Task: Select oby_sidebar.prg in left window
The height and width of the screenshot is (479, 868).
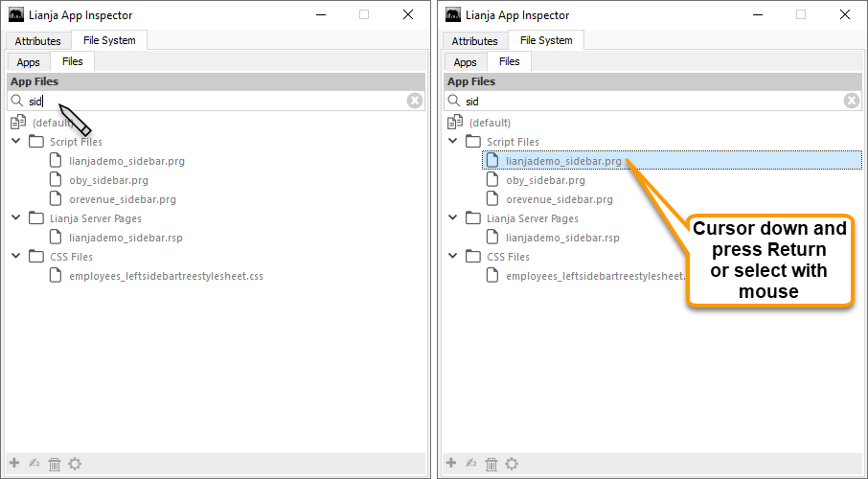Action: pyautogui.click(x=108, y=180)
